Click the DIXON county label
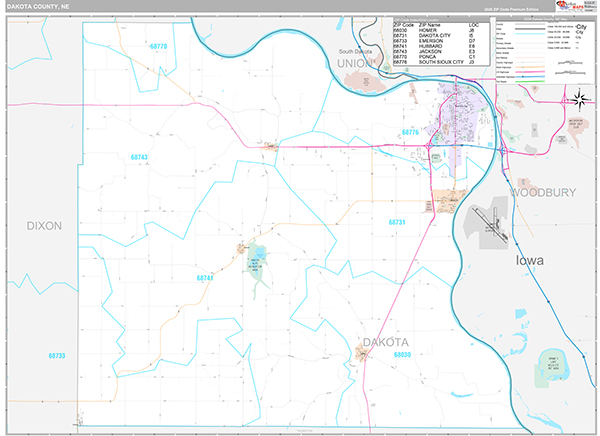This screenshot has height=436, width=600. [x=44, y=226]
